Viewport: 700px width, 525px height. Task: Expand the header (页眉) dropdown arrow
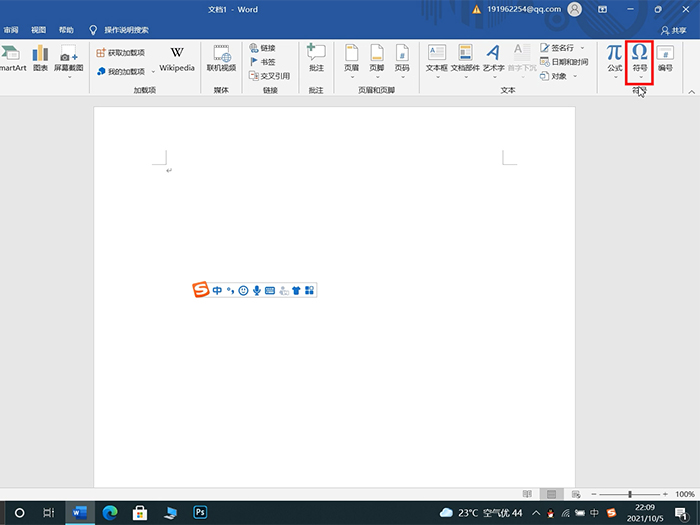[352, 77]
